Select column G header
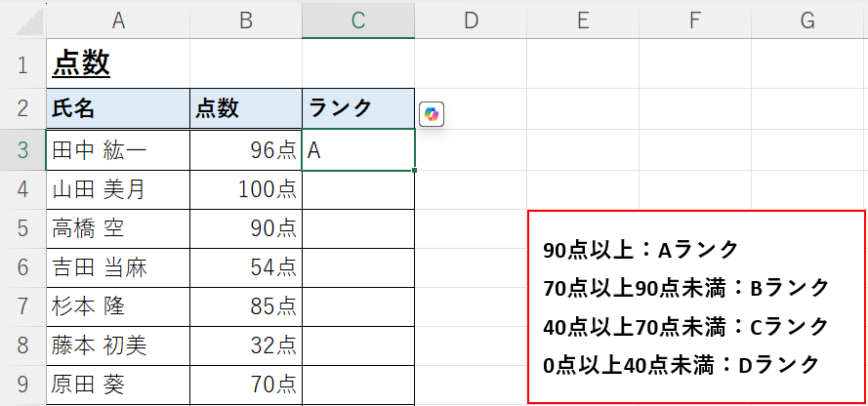The width and height of the screenshot is (868, 406). pos(807,21)
